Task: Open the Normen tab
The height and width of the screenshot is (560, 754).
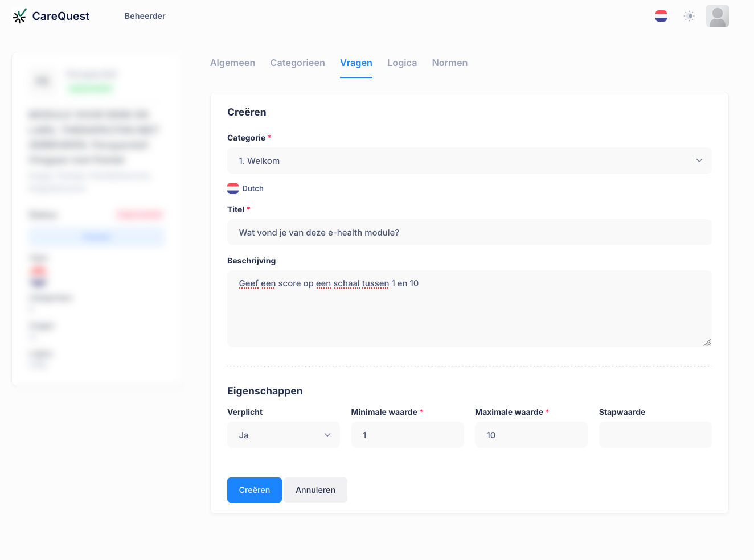Action: click(450, 63)
